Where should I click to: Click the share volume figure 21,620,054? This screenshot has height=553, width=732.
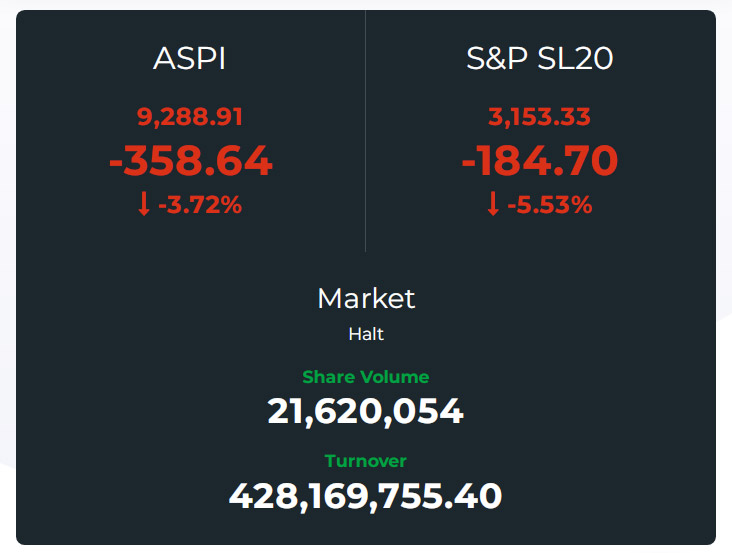point(365,411)
